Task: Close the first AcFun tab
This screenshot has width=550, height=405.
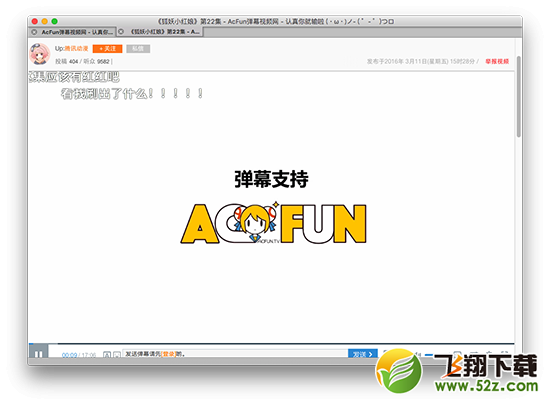Action: (34, 32)
